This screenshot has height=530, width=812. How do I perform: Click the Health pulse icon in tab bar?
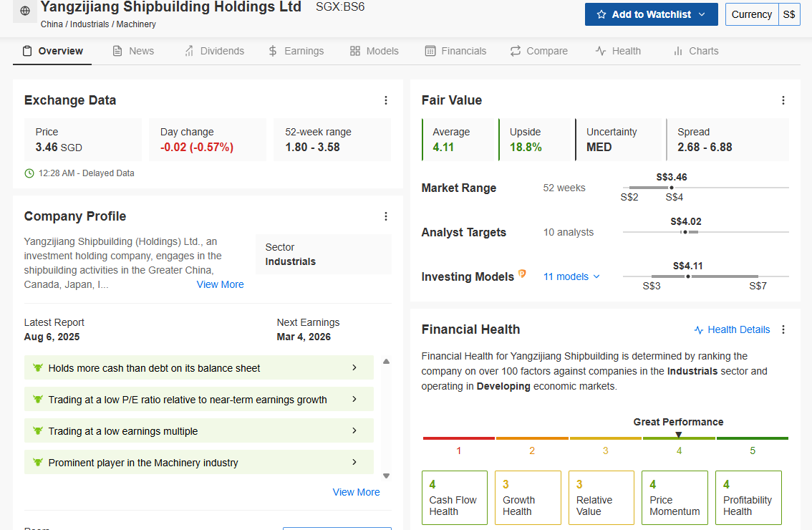pos(601,51)
